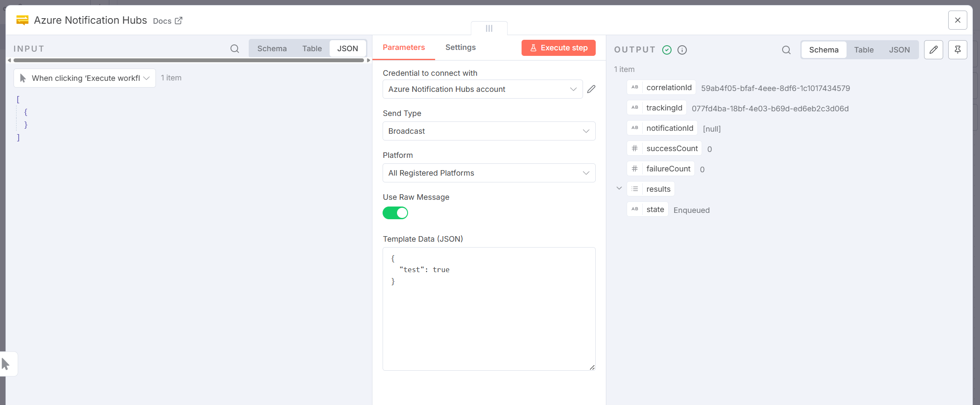This screenshot has width=980, height=405.
Task: Click the state value Enqueued
Action: pyautogui.click(x=691, y=210)
